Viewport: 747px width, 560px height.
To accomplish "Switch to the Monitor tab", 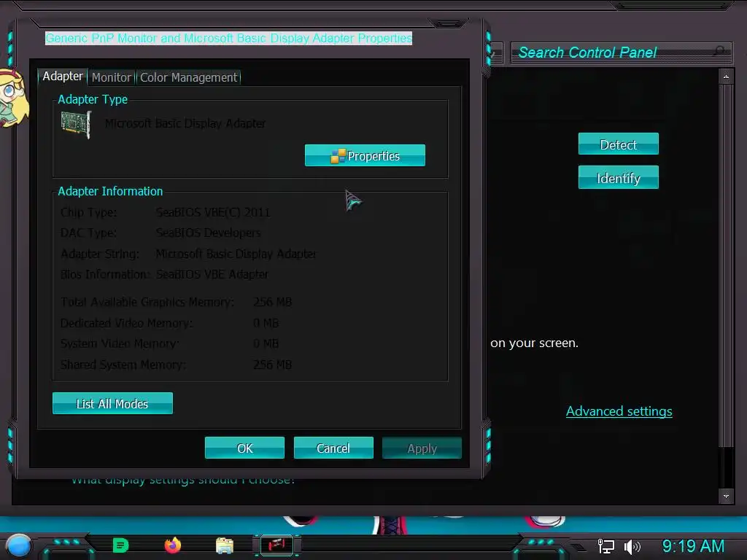I will click(x=112, y=77).
